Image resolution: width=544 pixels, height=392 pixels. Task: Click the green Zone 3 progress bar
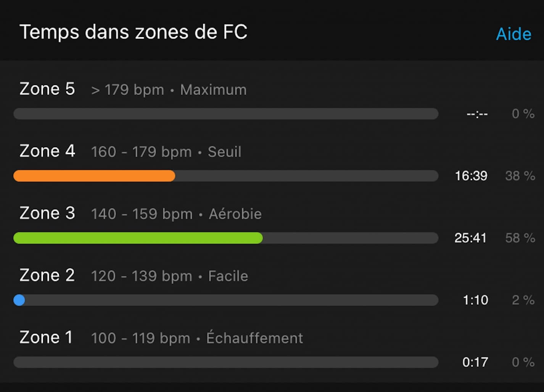(x=138, y=238)
